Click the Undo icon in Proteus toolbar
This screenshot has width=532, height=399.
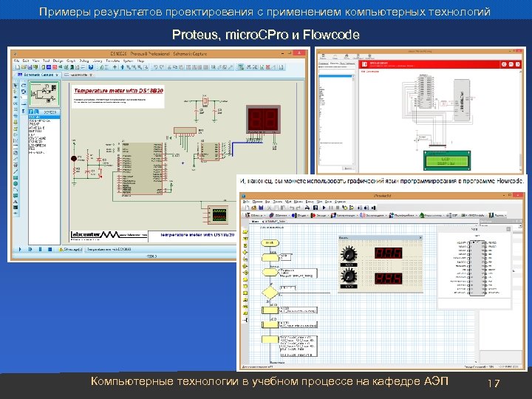pos(156,67)
